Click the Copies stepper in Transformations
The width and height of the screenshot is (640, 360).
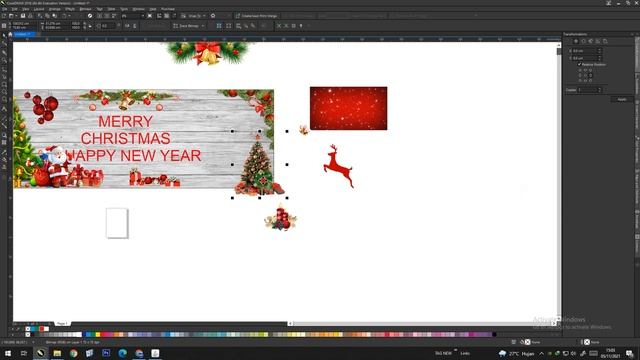pos(600,90)
